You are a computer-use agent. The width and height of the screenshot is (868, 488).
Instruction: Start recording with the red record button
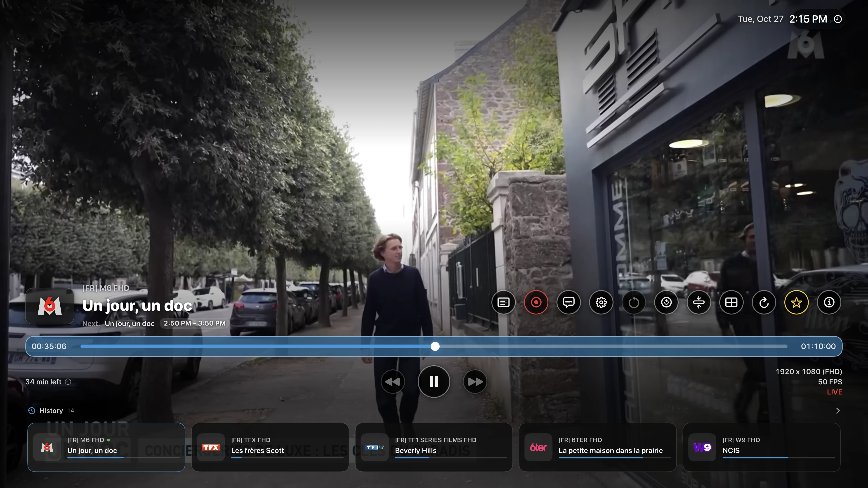[x=536, y=303]
